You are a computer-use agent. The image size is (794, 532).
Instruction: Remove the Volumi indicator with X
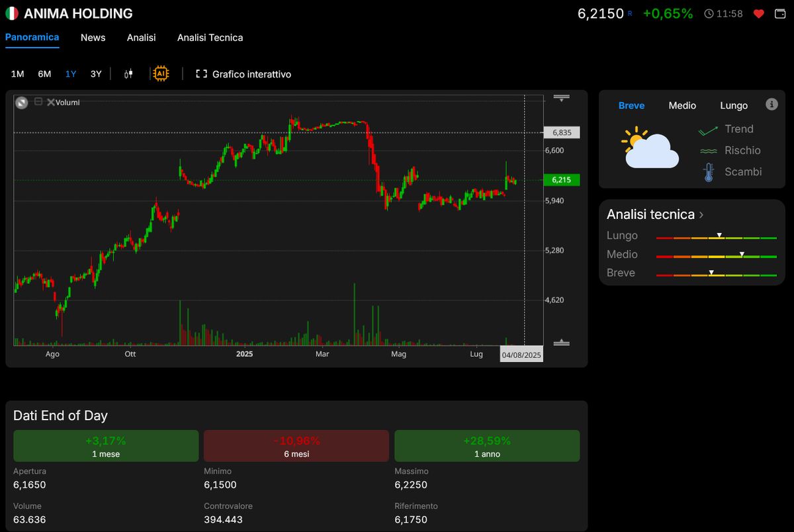[50, 102]
